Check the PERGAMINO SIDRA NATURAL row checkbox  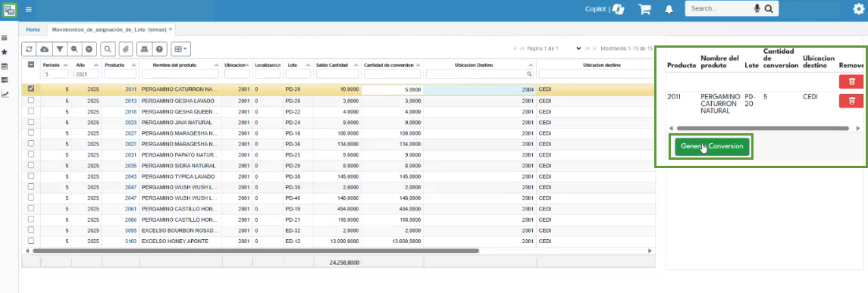(31, 165)
